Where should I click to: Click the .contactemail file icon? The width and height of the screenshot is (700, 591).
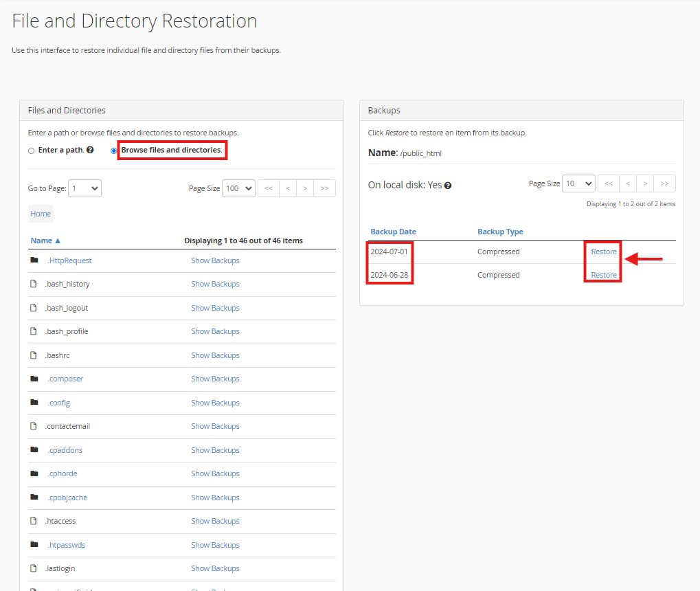(34, 425)
